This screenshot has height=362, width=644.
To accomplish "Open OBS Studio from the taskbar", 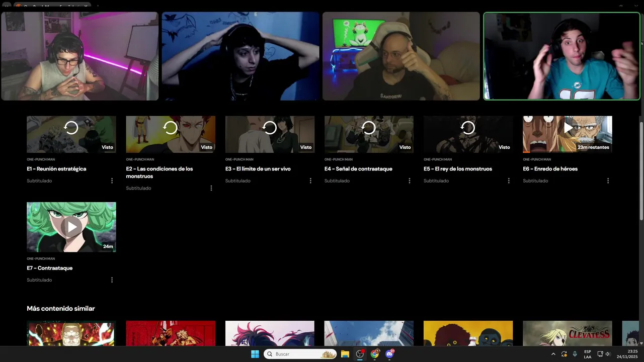I will (360, 354).
